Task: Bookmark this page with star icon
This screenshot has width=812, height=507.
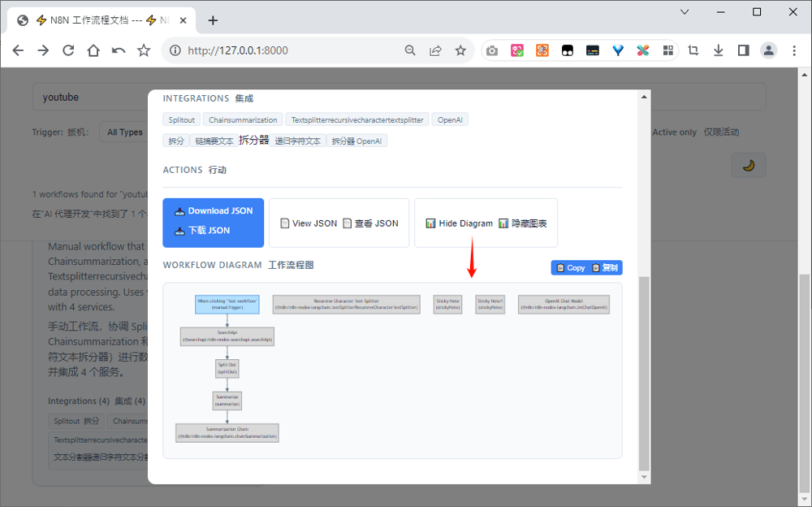Action: (460, 50)
